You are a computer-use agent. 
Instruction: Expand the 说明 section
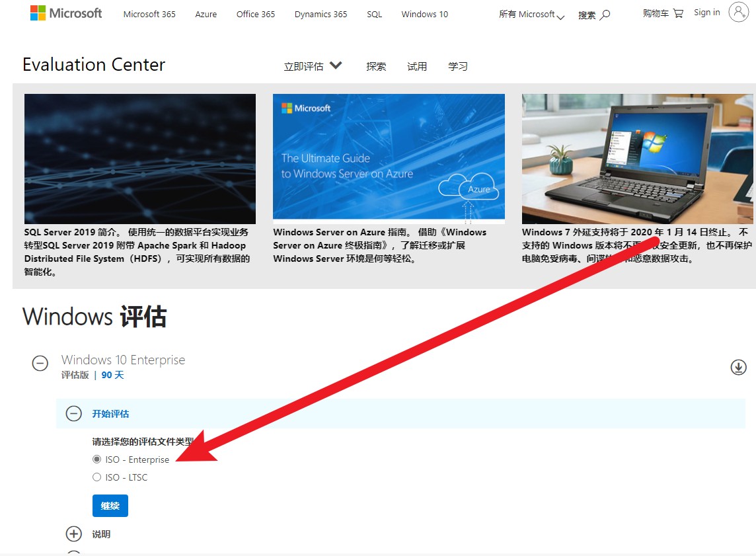[74, 534]
